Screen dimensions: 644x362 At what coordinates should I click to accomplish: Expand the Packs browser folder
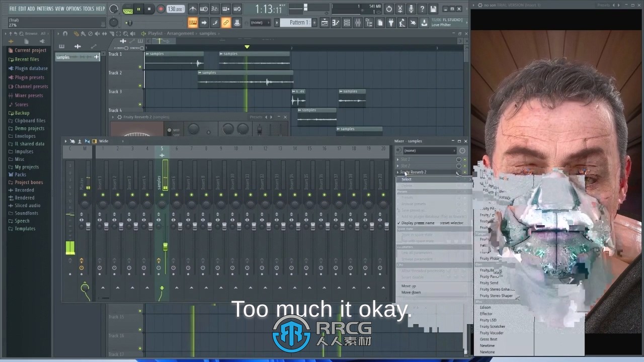20,174
